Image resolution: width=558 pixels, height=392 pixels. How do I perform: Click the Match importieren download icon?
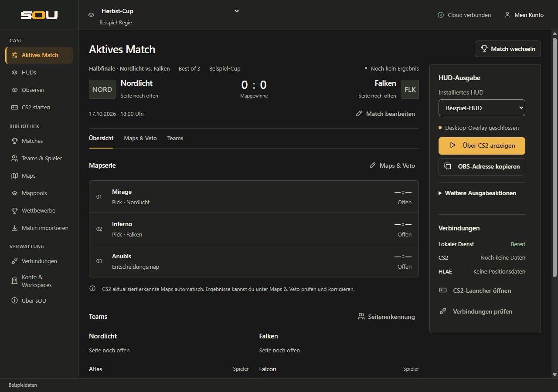point(14,228)
